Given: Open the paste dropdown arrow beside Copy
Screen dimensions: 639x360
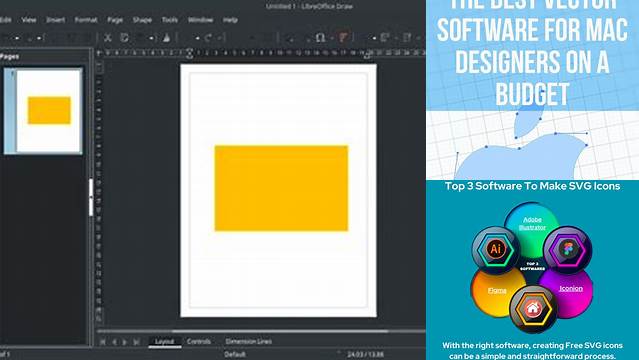Looking at the screenshot, I should tap(151, 38).
